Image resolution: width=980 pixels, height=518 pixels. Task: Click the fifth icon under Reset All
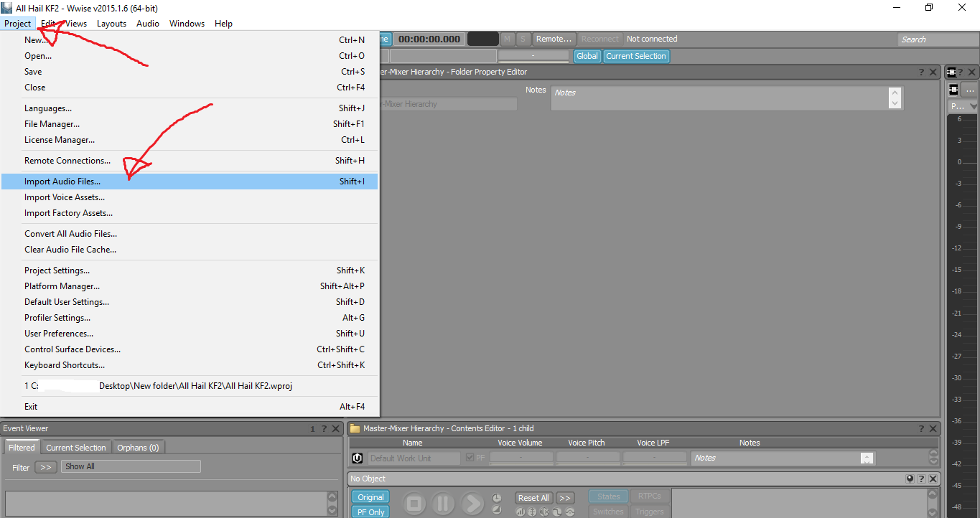570,512
